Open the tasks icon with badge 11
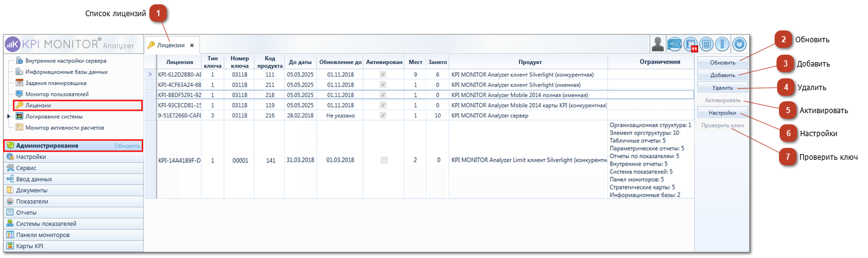Image resolution: width=868 pixels, height=258 pixels. (690, 44)
